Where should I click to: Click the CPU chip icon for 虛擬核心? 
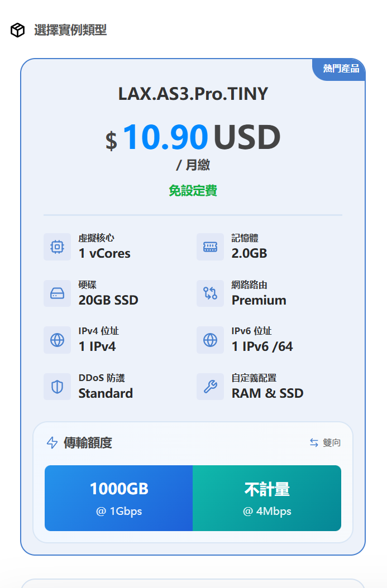[x=57, y=247]
